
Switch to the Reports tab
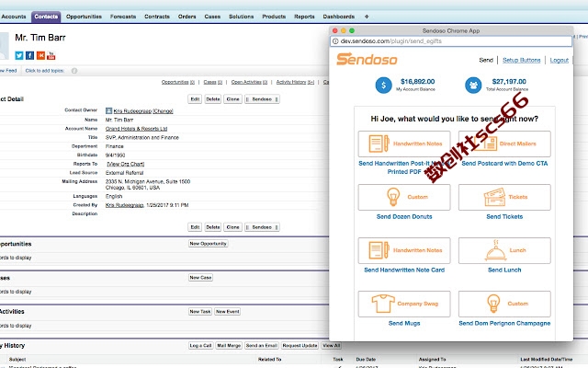[304, 17]
